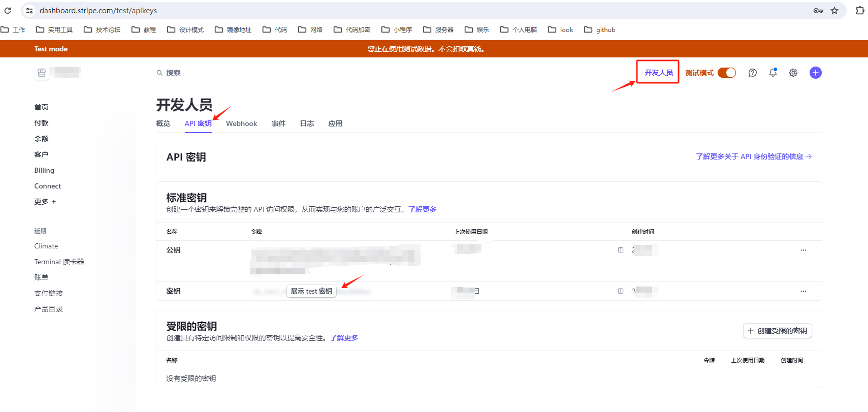The width and height of the screenshot is (868, 412).
Task: Click the 没有受限的密钥 text
Action: (x=191, y=378)
